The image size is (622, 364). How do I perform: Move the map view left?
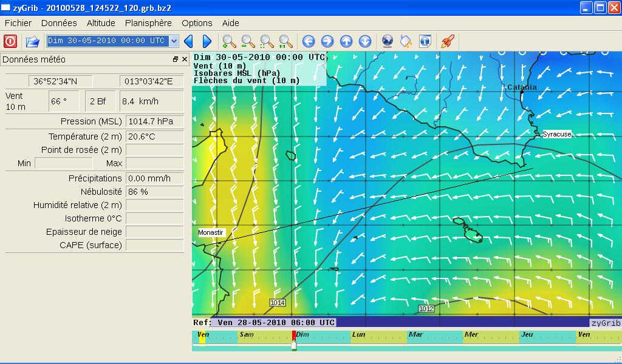[x=309, y=41]
